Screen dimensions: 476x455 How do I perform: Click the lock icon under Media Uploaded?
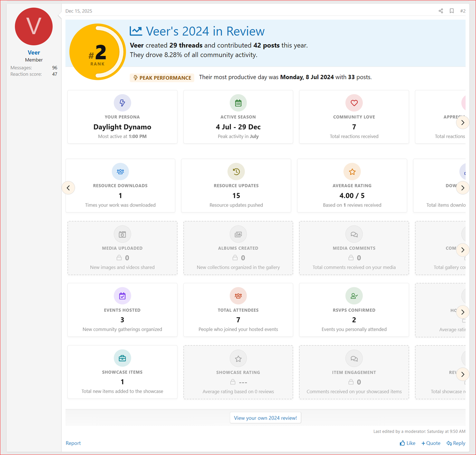click(x=119, y=257)
